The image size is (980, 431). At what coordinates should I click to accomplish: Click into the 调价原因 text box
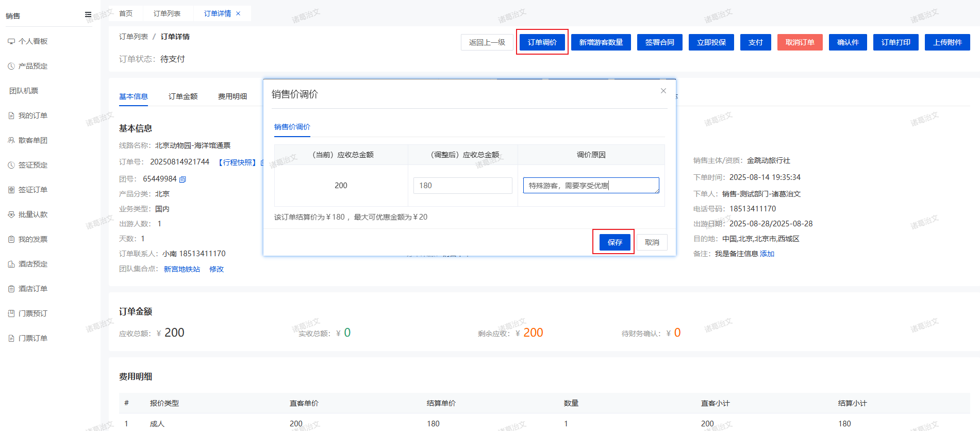coord(591,186)
